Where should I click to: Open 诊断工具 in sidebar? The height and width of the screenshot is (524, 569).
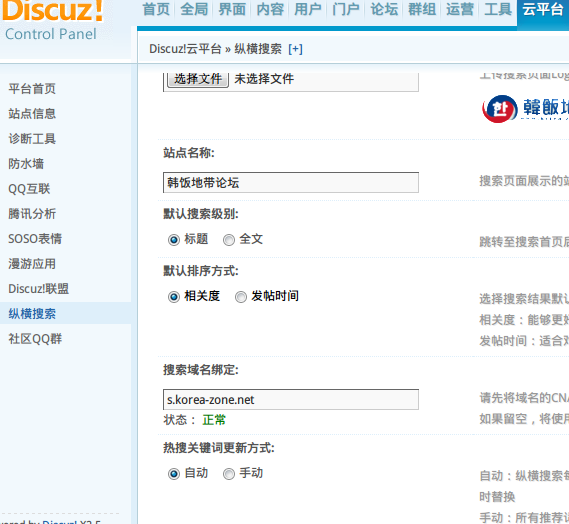pos(32,139)
